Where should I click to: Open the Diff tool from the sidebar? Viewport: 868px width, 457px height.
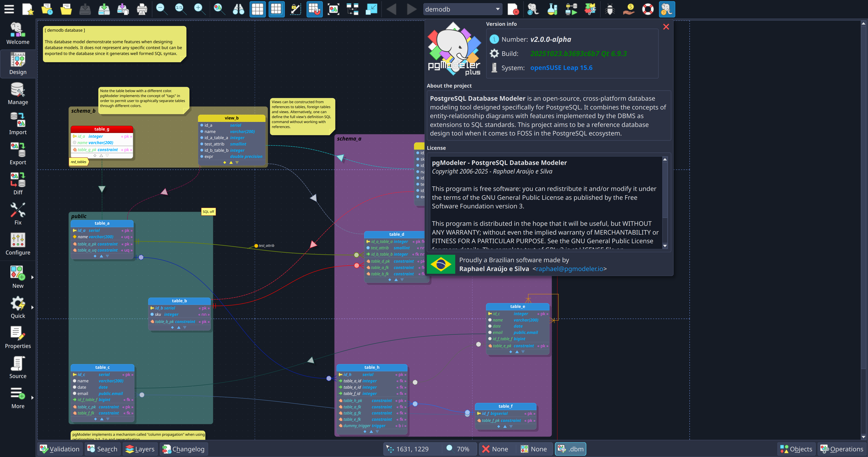tap(18, 183)
